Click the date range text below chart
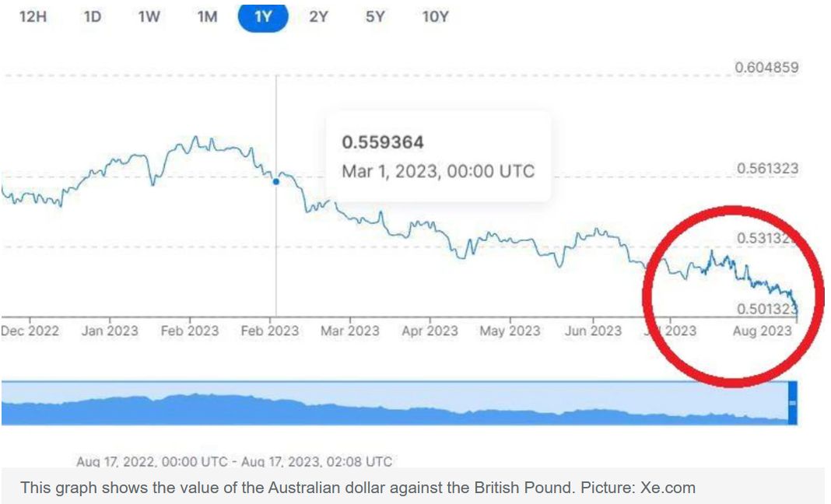The height and width of the screenshot is (504, 831). 234,462
